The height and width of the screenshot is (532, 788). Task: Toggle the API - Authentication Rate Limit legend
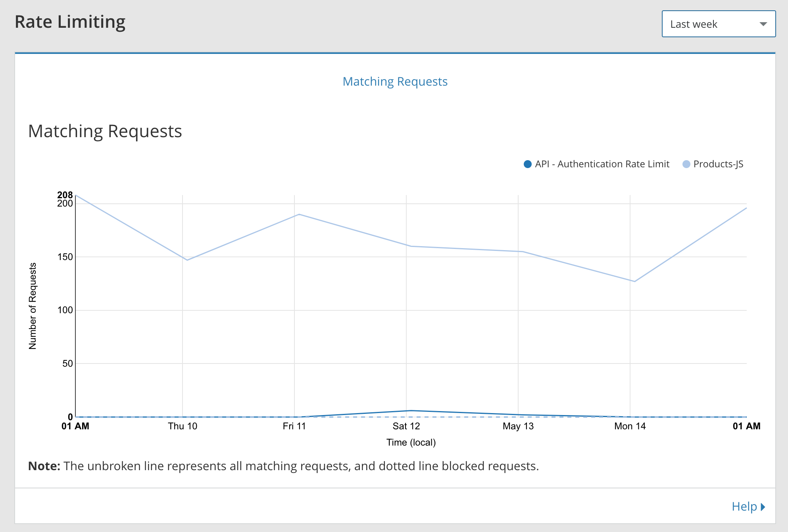(x=596, y=164)
